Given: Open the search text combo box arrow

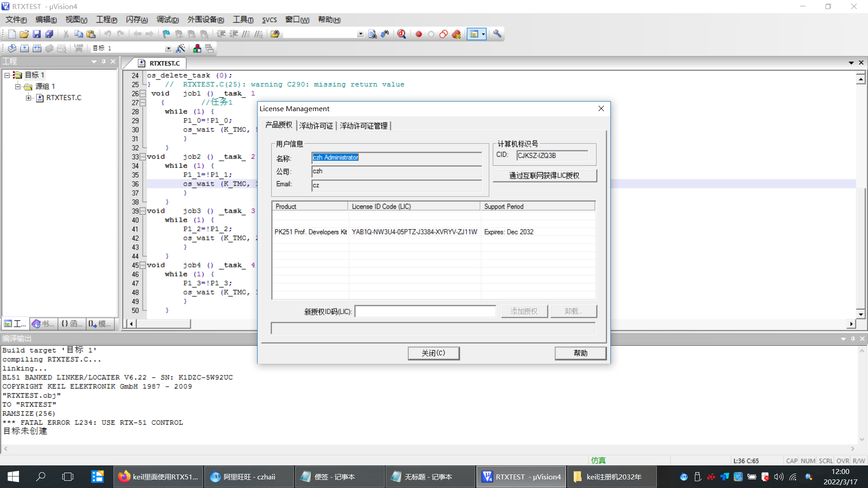Looking at the screenshot, I should [x=360, y=34].
